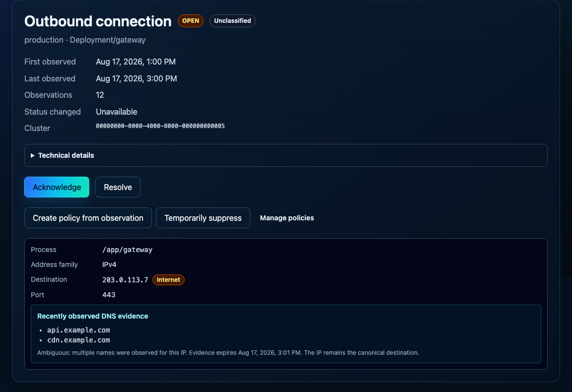The width and height of the screenshot is (572, 392).
Task: Click the Process label
Action: click(43, 250)
